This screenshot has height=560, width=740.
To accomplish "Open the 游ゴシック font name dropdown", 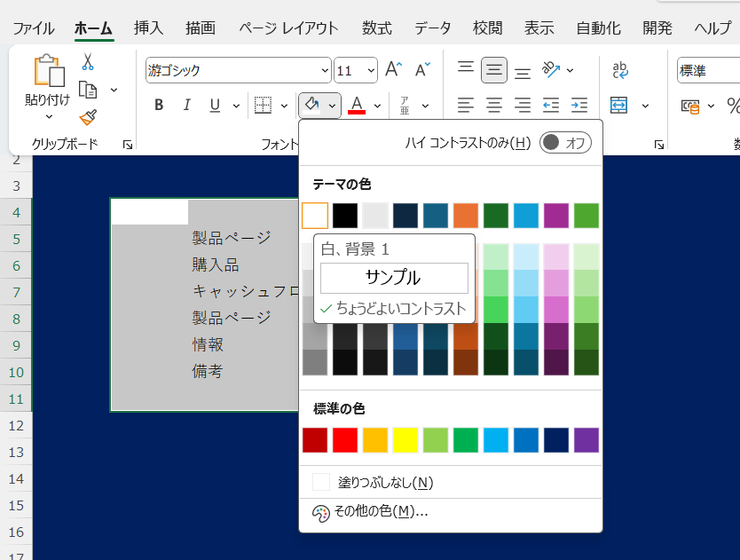I will coord(323,69).
